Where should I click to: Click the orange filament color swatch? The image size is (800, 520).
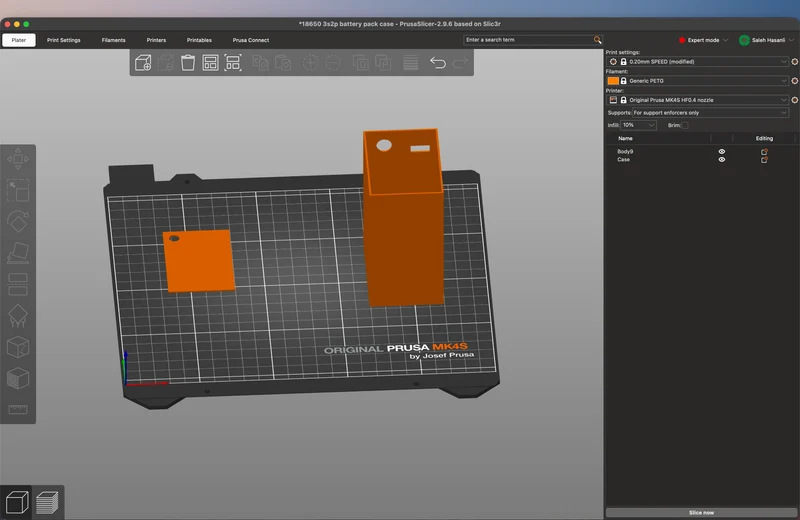coord(613,81)
